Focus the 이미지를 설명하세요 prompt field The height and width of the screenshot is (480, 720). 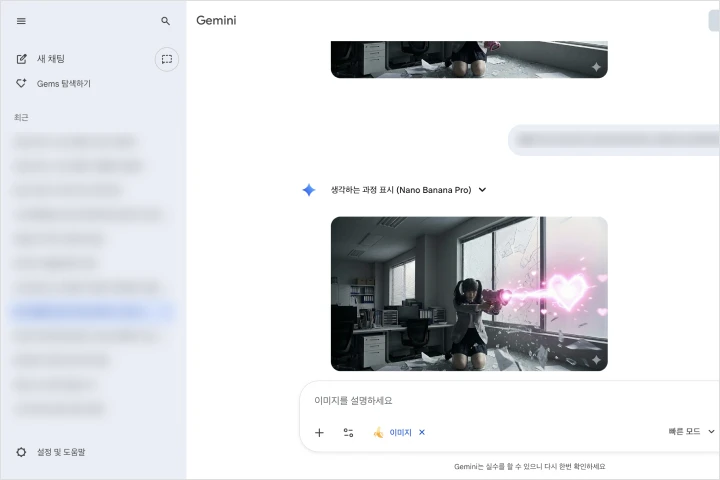click(x=510, y=401)
